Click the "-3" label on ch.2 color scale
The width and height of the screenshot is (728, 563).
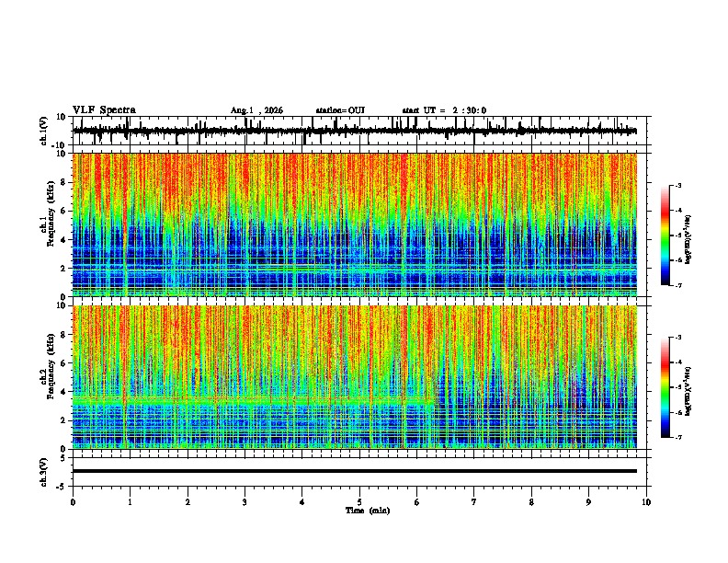(677, 338)
